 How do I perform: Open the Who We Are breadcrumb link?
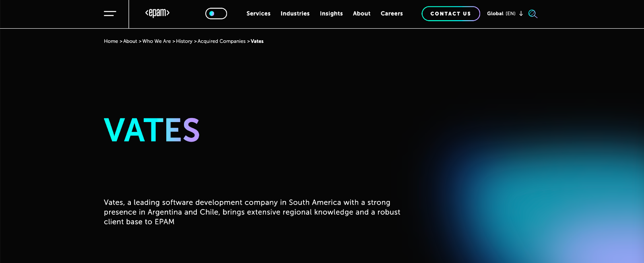click(x=157, y=41)
